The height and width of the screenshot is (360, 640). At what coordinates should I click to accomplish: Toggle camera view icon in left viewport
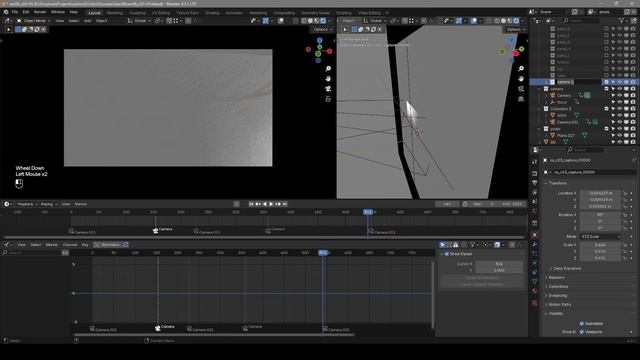[328, 89]
